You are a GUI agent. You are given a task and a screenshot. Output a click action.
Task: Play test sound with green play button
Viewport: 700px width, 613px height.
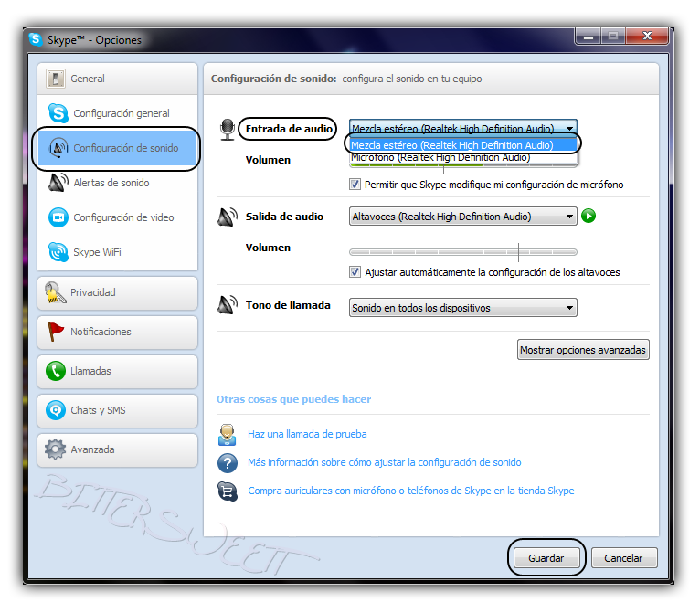pyautogui.click(x=589, y=216)
